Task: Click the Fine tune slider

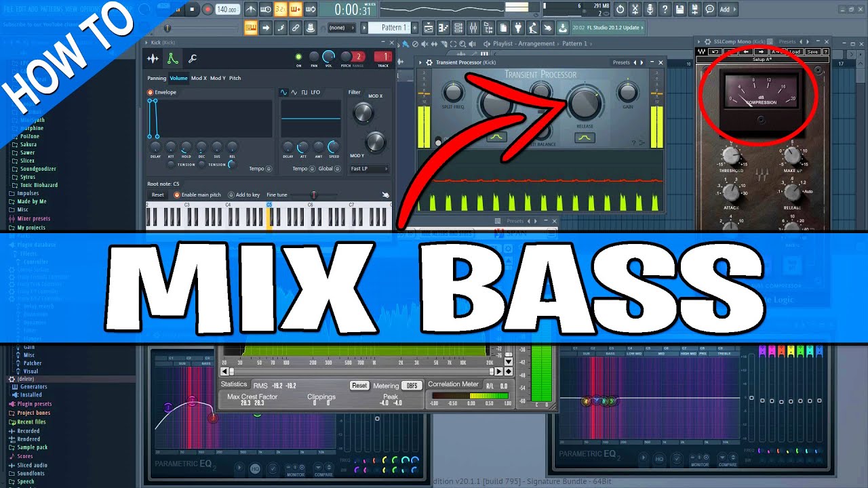Action: tap(315, 195)
